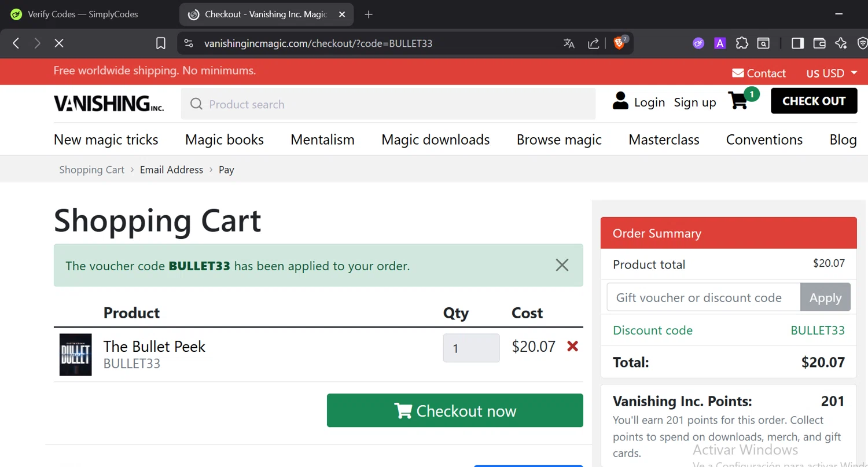Image resolution: width=868 pixels, height=467 pixels.
Task: Open Blog menu item
Action: (x=843, y=140)
